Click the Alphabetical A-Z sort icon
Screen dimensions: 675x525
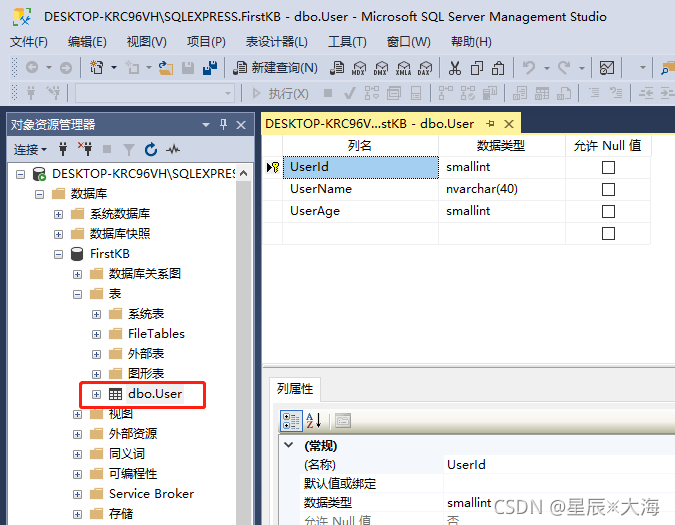click(x=313, y=420)
